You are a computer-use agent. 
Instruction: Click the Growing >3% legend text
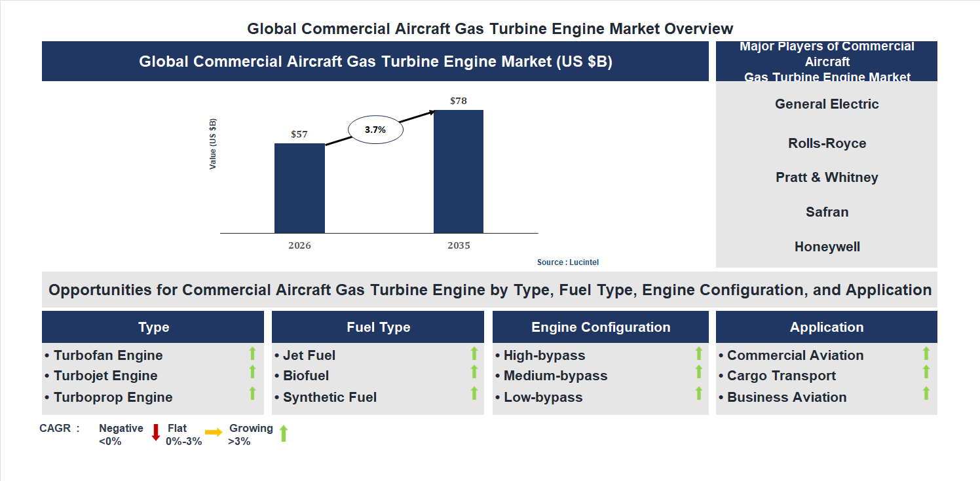coord(251,435)
